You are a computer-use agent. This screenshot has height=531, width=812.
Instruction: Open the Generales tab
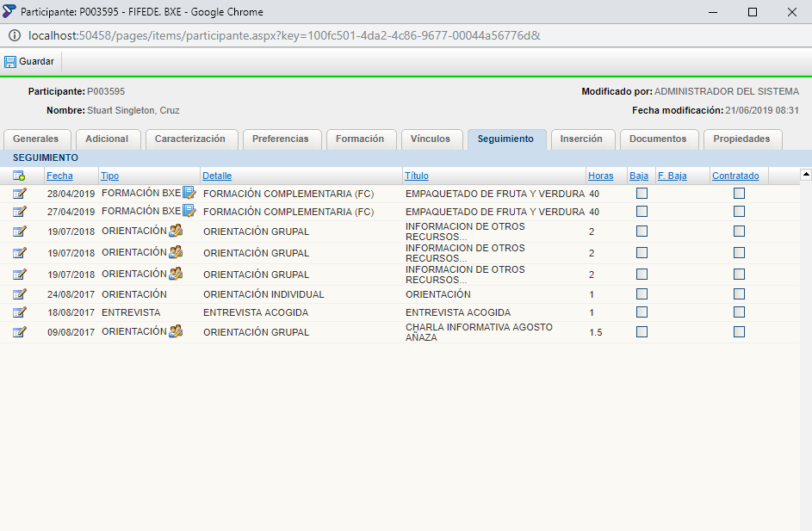pos(37,139)
